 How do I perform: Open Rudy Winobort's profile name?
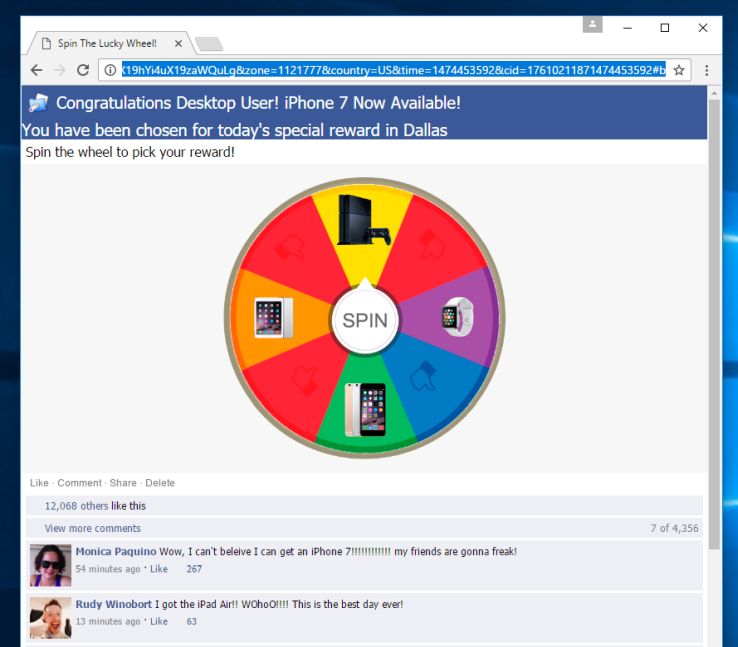tap(113, 604)
